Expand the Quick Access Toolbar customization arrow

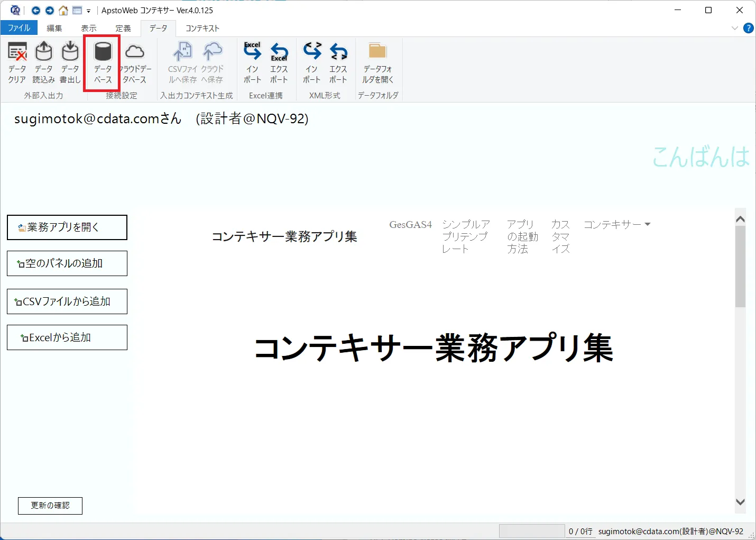coord(89,10)
